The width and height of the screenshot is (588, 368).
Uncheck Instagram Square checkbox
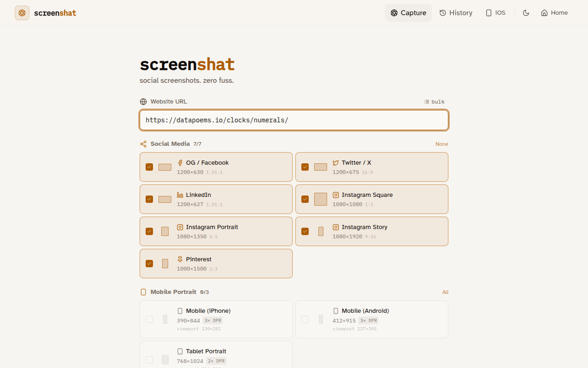click(x=305, y=199)
